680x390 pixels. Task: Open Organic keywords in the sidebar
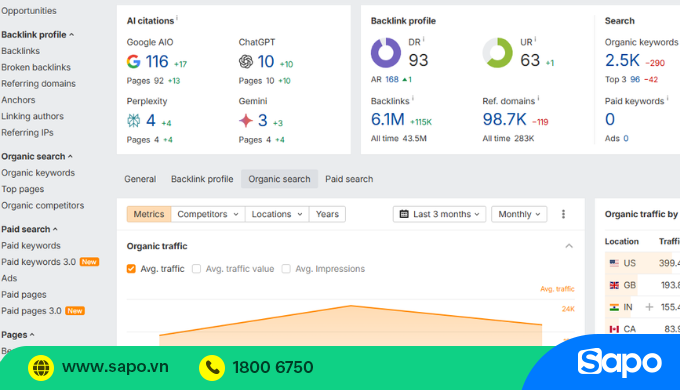tap(38, 173)
